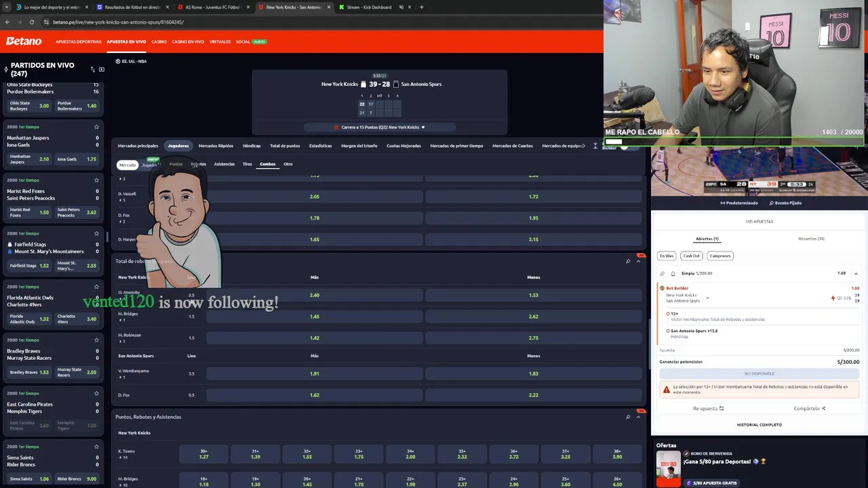Open a new browser tab
The image size is (868, 488).
pyautogui.click(x=421, y=7)
